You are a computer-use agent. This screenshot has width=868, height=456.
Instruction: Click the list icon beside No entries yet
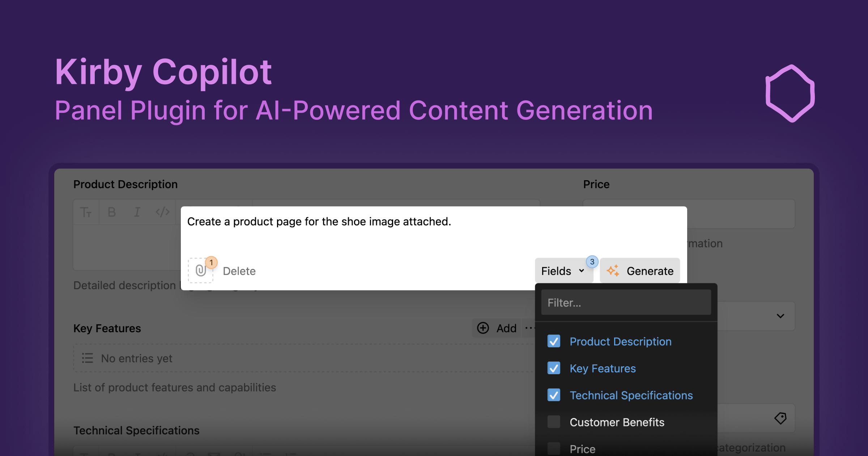coord(87,358)
